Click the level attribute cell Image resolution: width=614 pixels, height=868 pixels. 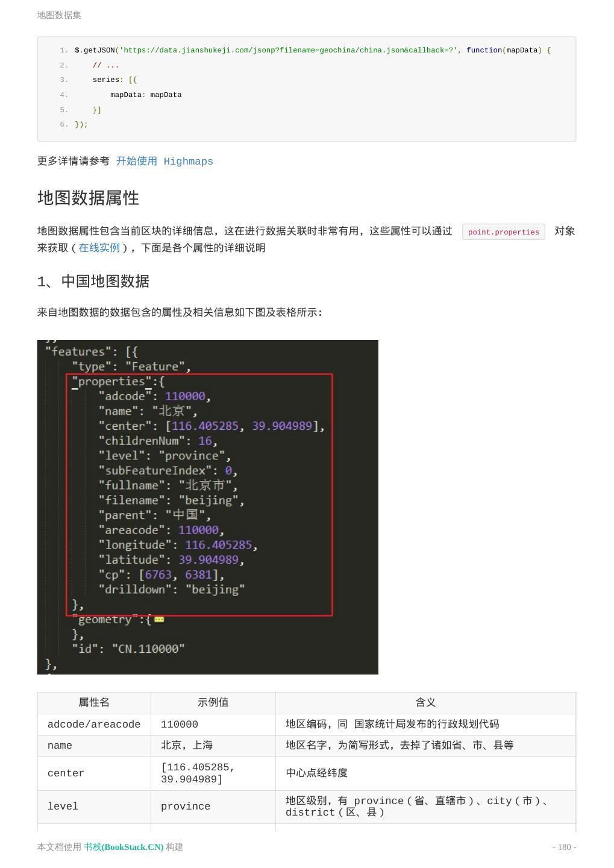[94, 807]
